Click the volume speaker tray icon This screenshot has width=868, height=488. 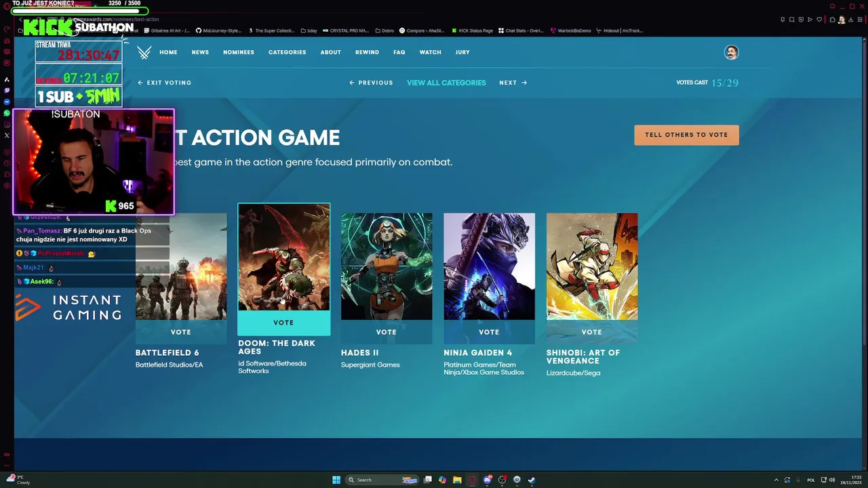[832, 480]
